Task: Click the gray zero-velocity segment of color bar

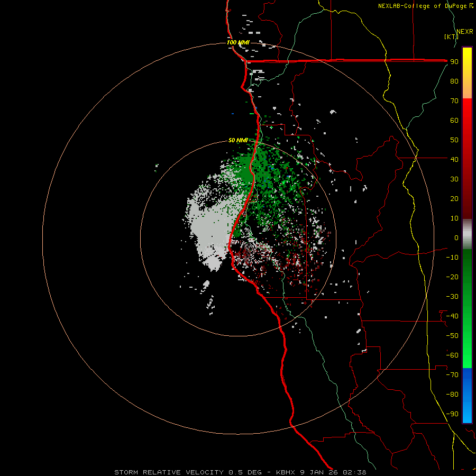Action: pyautogui.click(x=467, y=234)
